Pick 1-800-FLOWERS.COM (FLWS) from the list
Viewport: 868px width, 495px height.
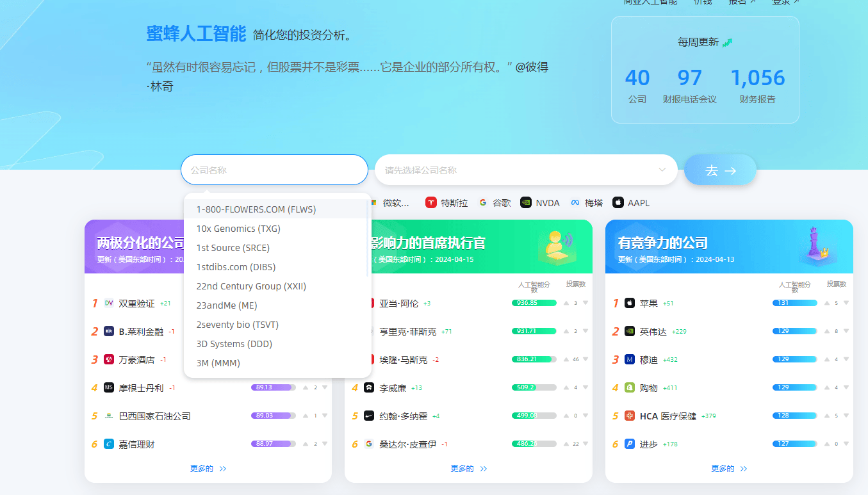point(256,209)
